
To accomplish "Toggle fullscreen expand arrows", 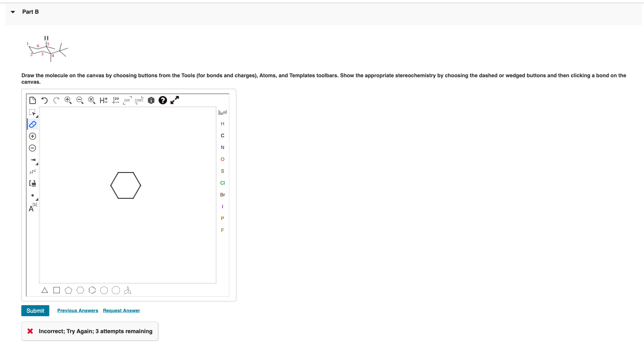I will [x=175, y=100].
